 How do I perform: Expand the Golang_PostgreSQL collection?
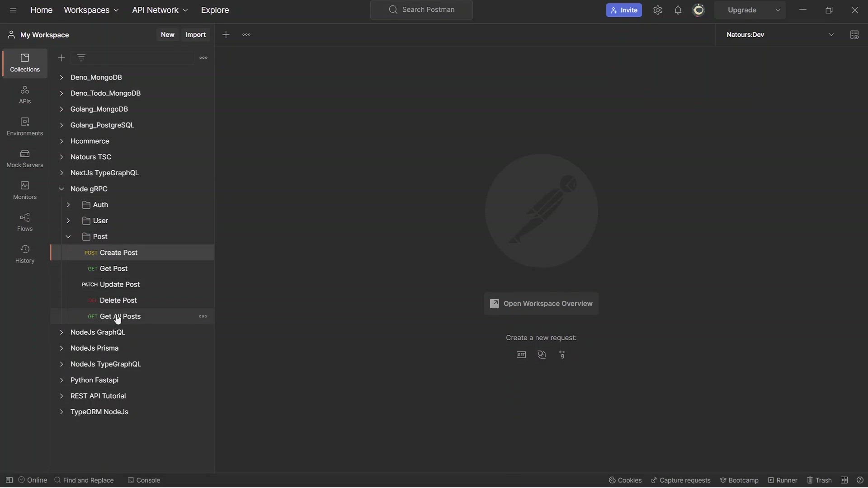tap(61, 125)
